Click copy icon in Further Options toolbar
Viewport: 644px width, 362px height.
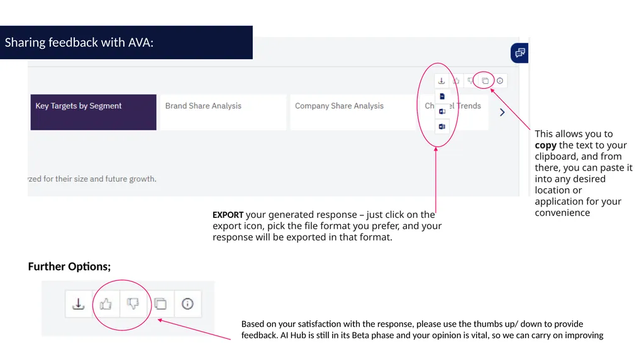coord(160,304)
